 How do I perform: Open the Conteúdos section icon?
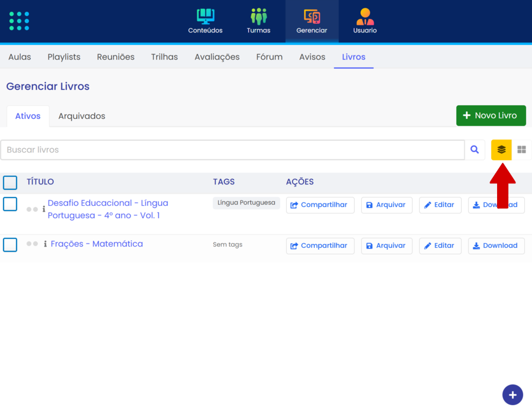pyautogui.click(x=205, y=17)
